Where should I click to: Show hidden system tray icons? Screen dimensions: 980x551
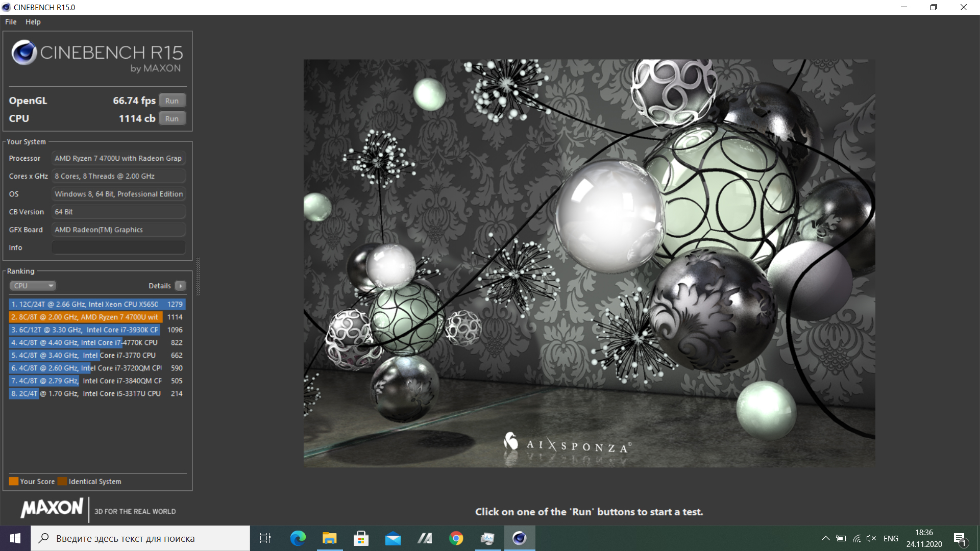(x=825, y=538)
